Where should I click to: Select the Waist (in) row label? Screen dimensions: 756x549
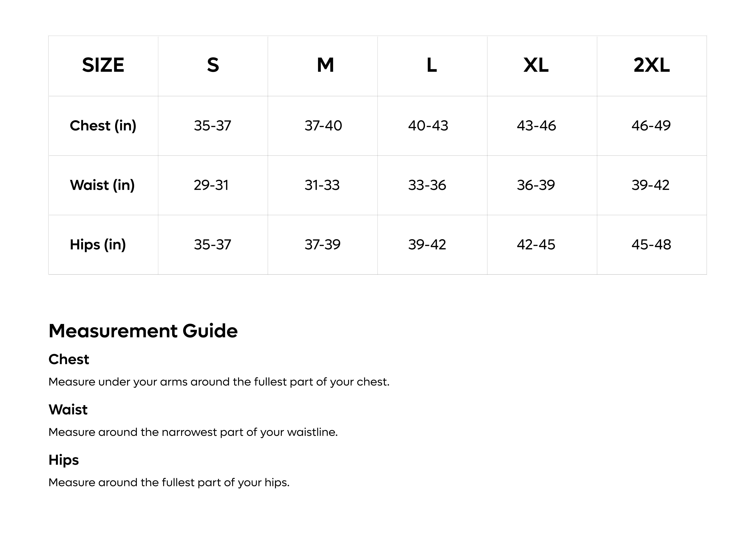coord(102,185)
